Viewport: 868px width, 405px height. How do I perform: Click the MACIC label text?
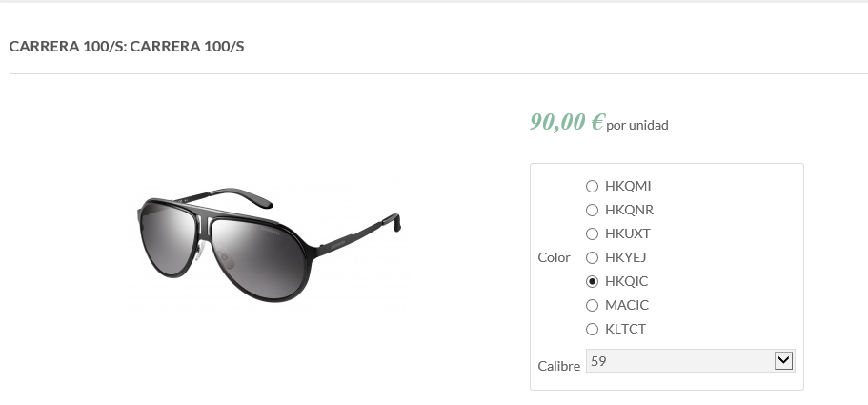click(x=627, y=305)
